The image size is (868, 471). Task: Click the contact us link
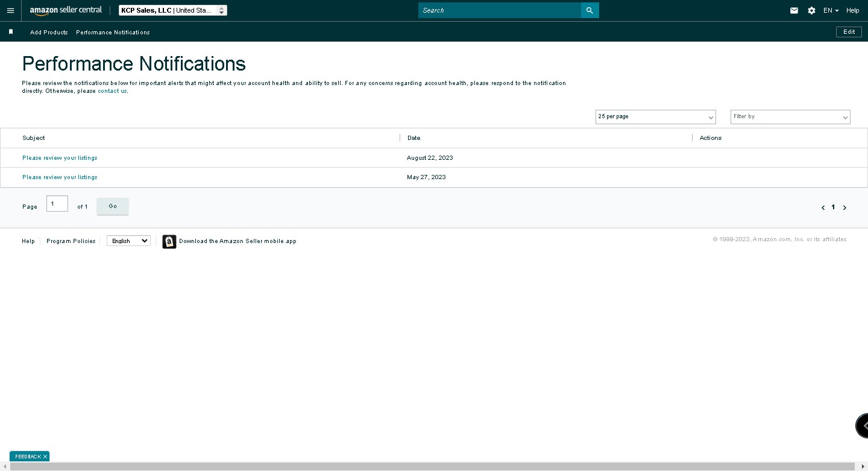pyautogui.click(x=112, y=91)
